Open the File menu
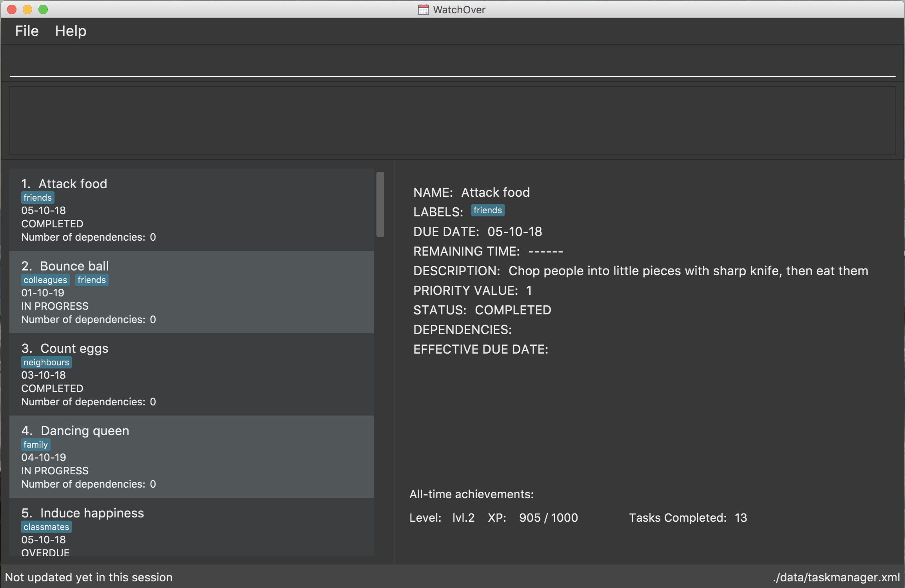905x588 pixels. tap(27, 31)
